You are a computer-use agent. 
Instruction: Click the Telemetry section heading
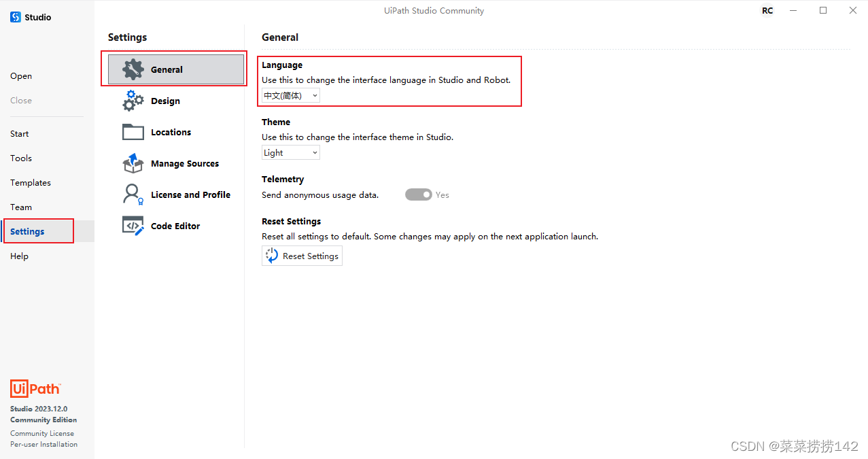coord(283,180)
